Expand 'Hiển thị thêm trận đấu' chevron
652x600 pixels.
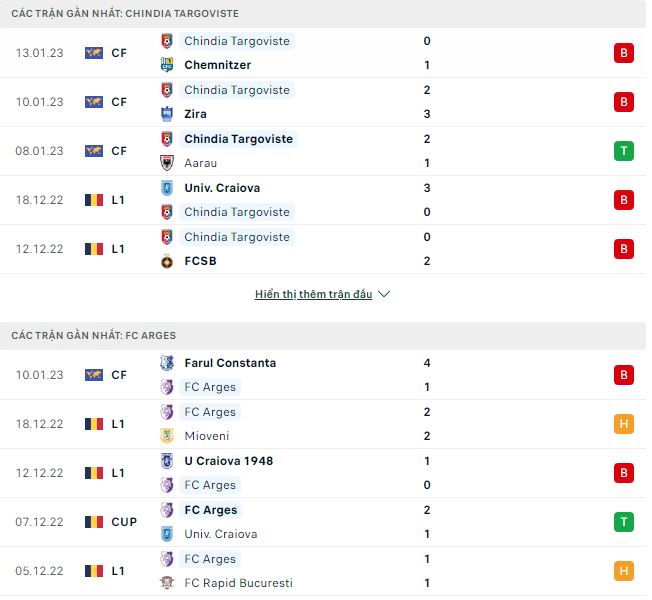tap(385, 295)
